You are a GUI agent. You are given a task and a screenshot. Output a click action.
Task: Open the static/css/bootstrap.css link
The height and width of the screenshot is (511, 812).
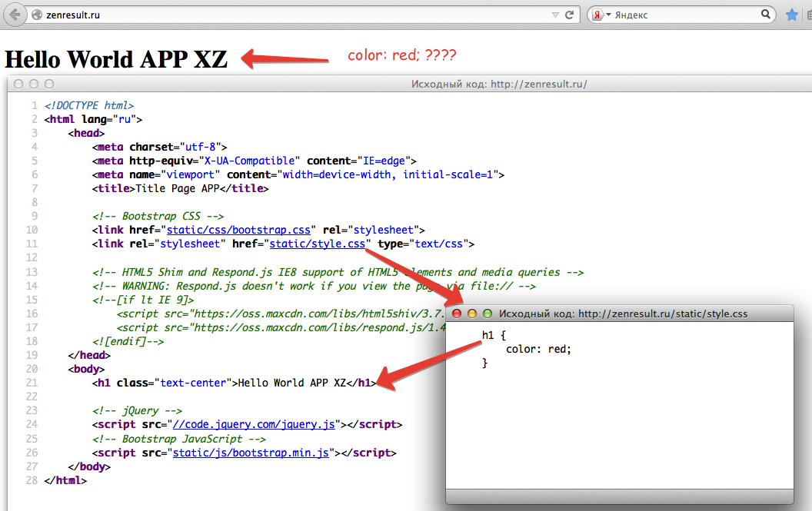[238, 230]
